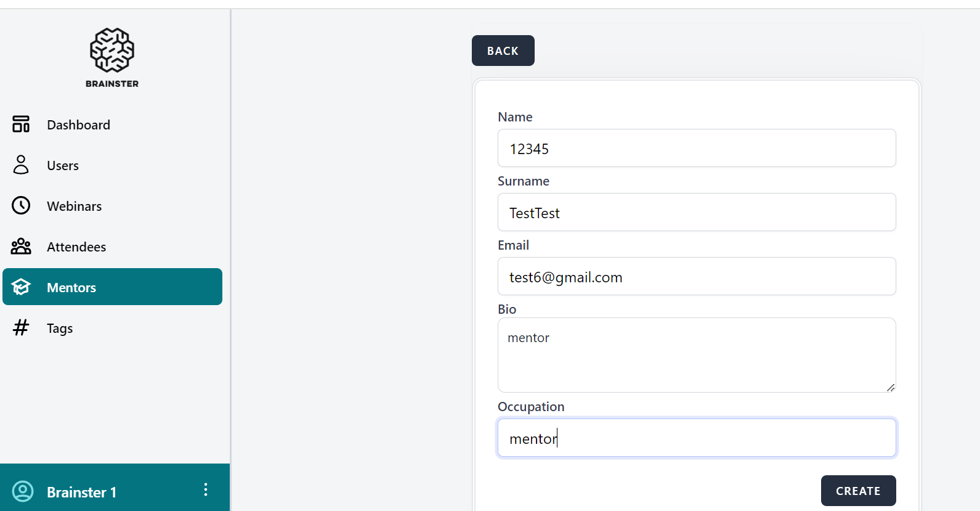Click the Users person icon
Viewport: 980px width, 511px height.
pyautogui.click(x=21, y=165)
